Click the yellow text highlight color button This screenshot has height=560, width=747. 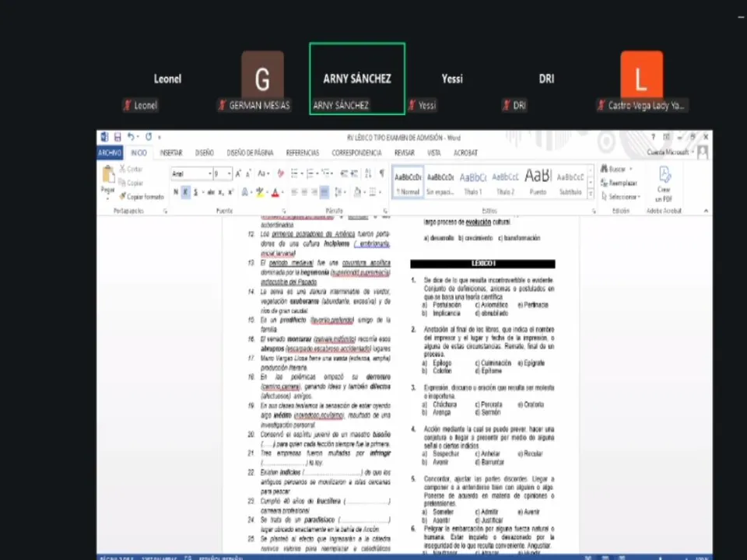tap(260, 192)
